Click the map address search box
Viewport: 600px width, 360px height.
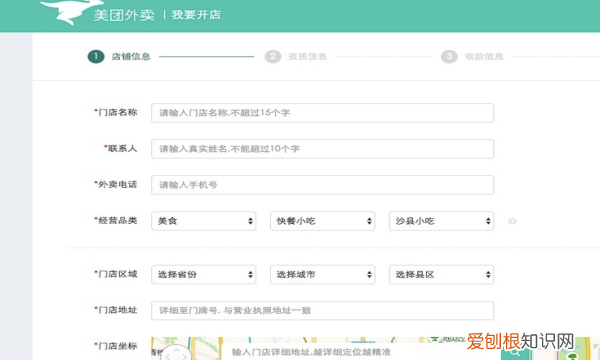pos(362,352)
